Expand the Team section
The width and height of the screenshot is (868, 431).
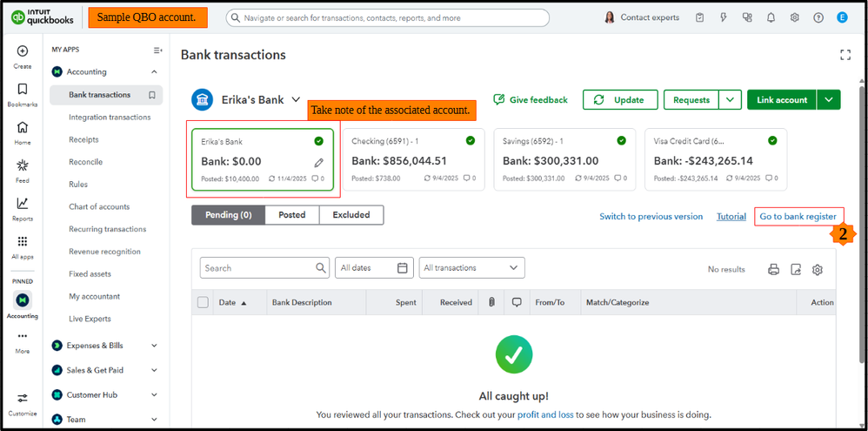[x=155, y=420]
